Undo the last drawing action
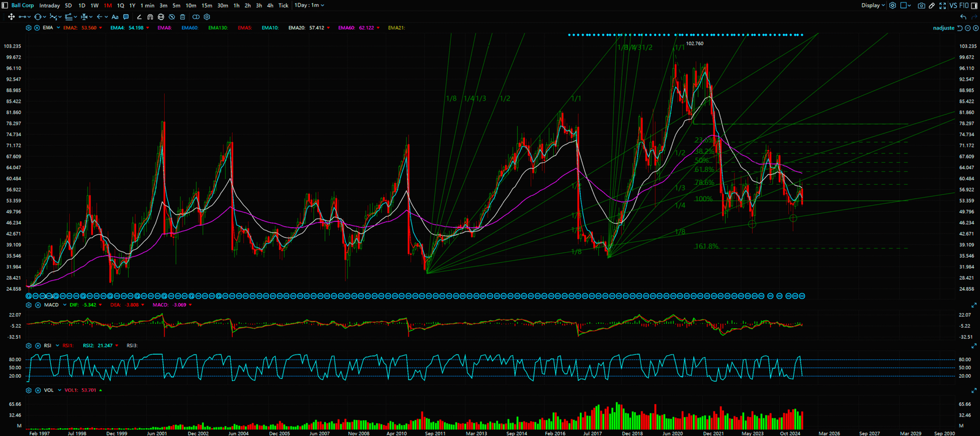 point(963,17)
